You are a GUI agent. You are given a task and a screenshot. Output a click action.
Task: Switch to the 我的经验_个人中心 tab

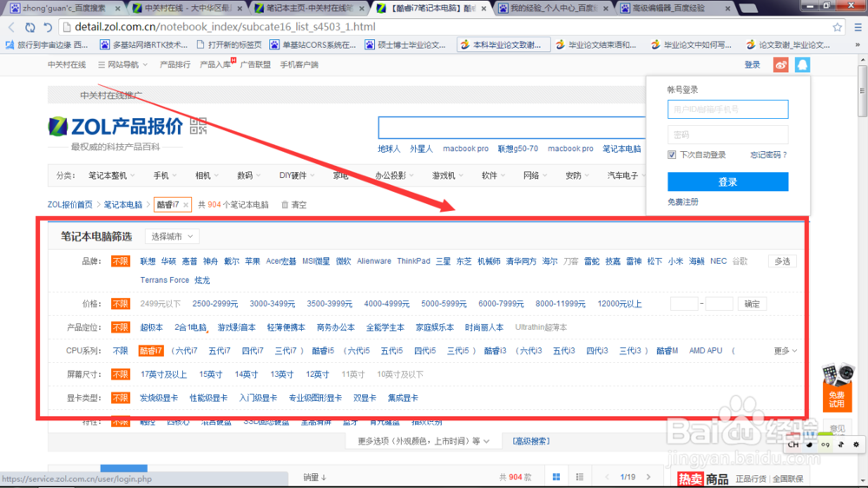pos(552,9)
